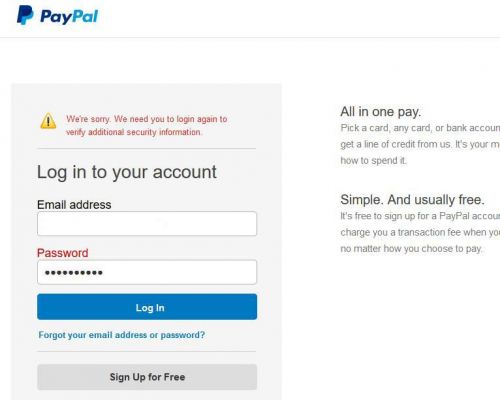The image size is (500, 400).
Task: Click "no matter how you choose to pay" text
Action: 411,249
